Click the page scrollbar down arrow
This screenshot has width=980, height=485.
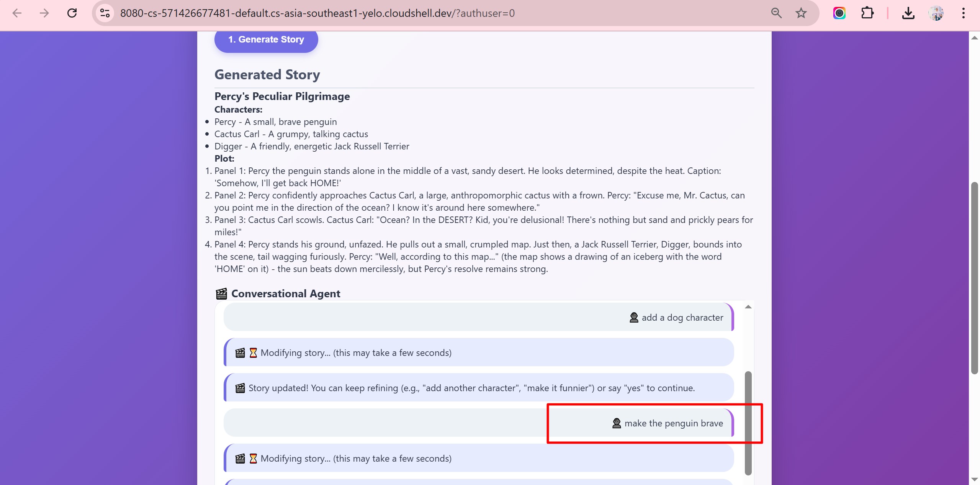(x=975, y=479)
